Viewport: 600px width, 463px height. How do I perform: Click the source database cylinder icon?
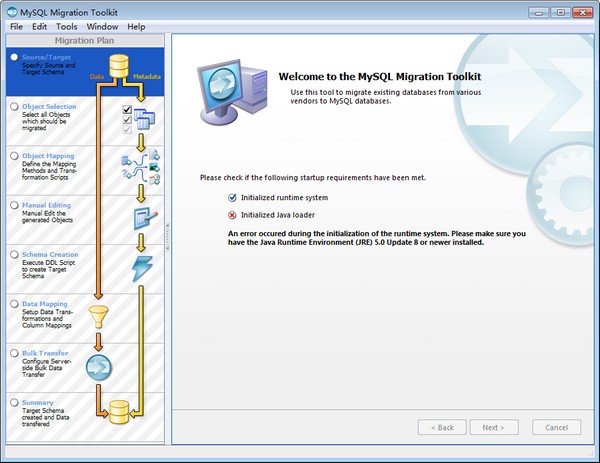coord(119,66)
